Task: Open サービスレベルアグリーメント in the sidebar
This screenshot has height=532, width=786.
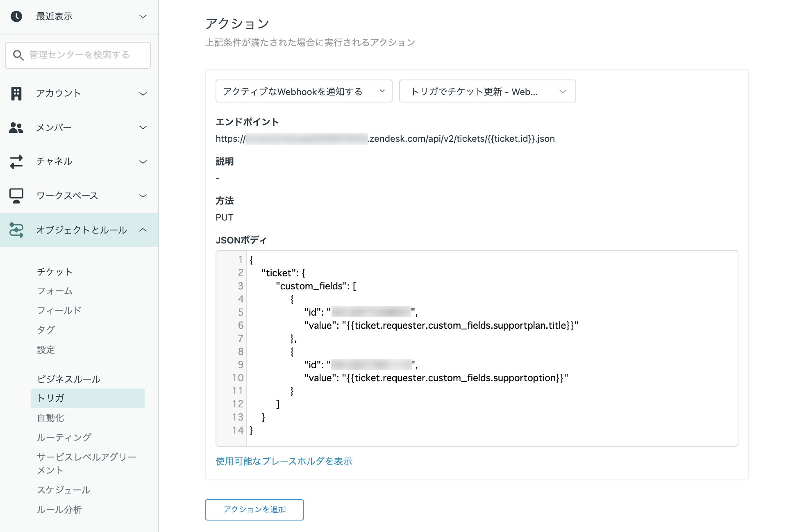Action: (x=86, y=464)
